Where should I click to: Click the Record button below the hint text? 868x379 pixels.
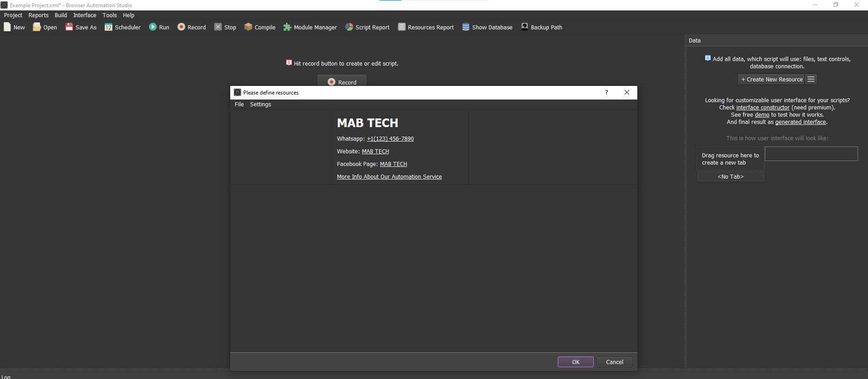[x=342, y=81]
